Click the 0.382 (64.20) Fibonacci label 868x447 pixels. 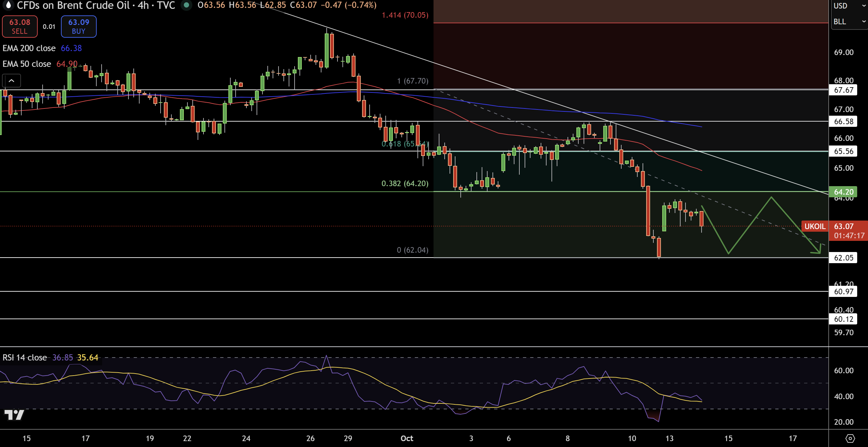(405, 184)
